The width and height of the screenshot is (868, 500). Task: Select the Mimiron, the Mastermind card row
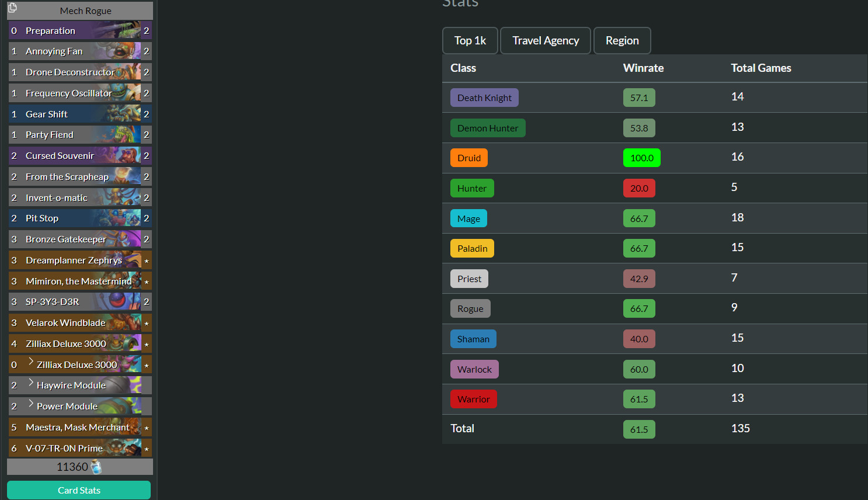[x=79, y=281]
